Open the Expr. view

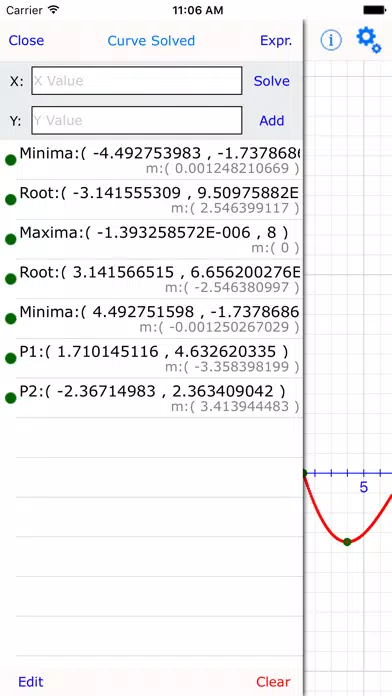click(276, 41)
